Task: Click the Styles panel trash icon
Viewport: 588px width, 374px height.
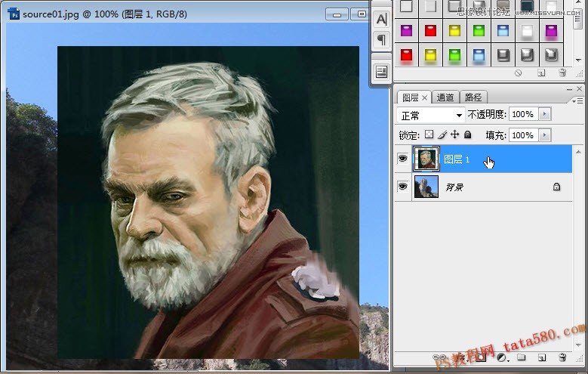Action: [562, 73]
